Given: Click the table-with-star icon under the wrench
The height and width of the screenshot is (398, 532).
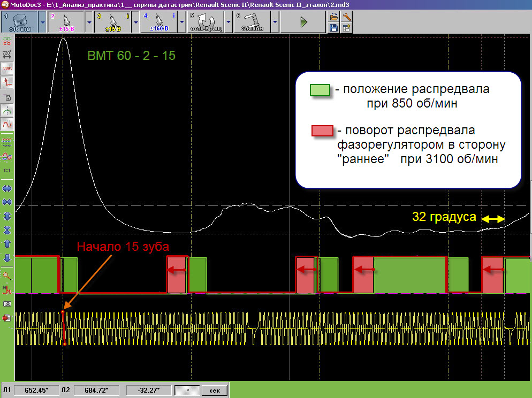Looking at the screenshot, I should [x=346, y=28].
